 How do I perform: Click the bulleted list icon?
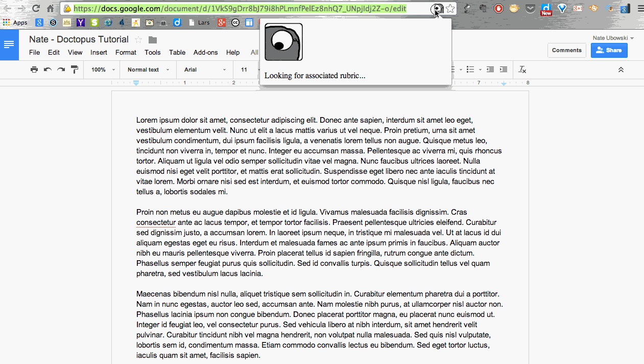coord(470,70)
